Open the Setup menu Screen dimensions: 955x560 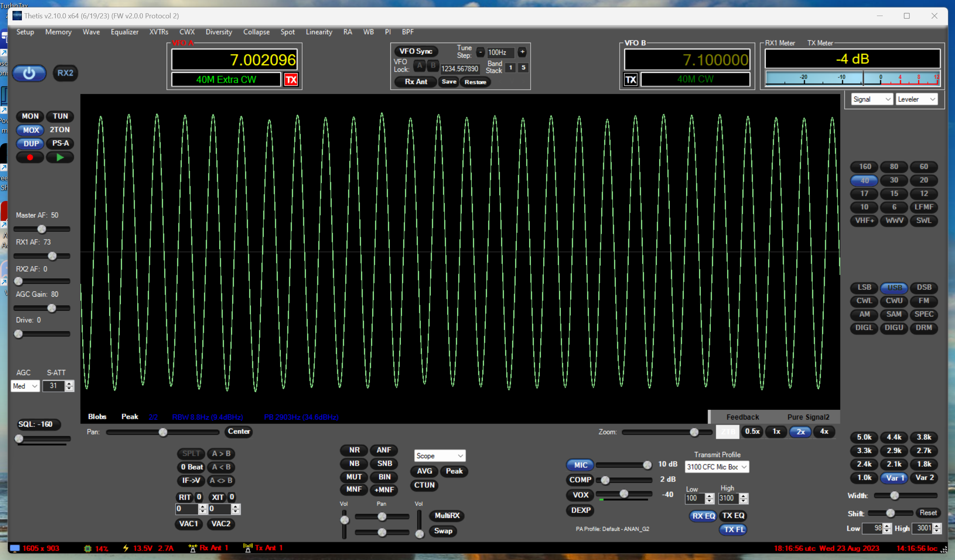(25, 32)
